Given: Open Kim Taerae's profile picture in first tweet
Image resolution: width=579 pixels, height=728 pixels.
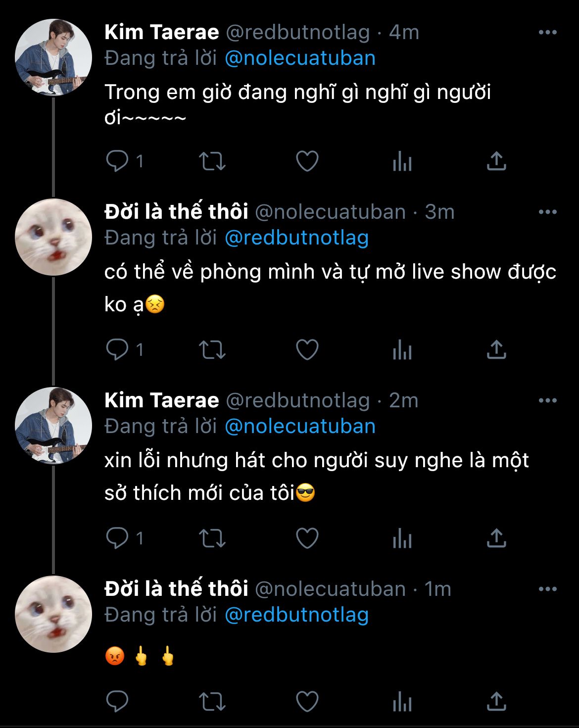Looking at the screenshot, I should tap(53, 57).
